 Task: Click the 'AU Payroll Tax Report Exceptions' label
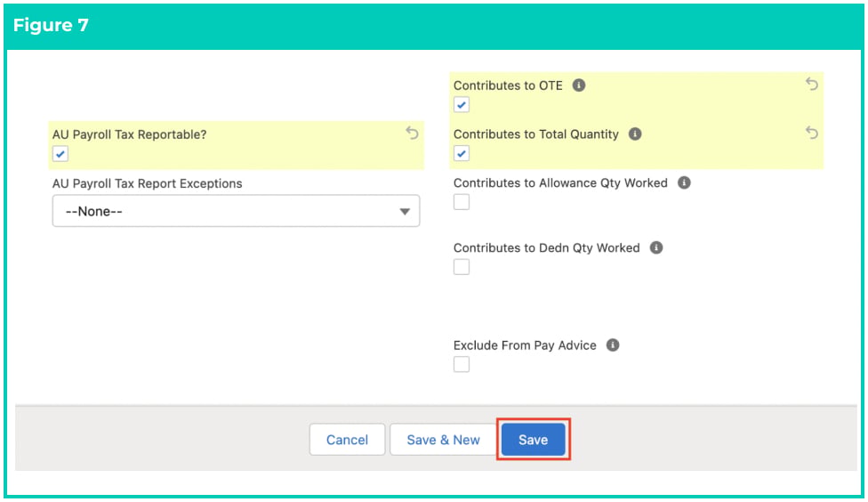tap(148, 183)
